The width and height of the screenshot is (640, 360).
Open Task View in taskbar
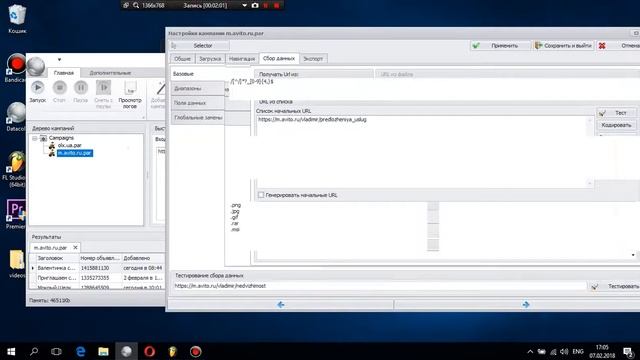click(x=56, y=351)
